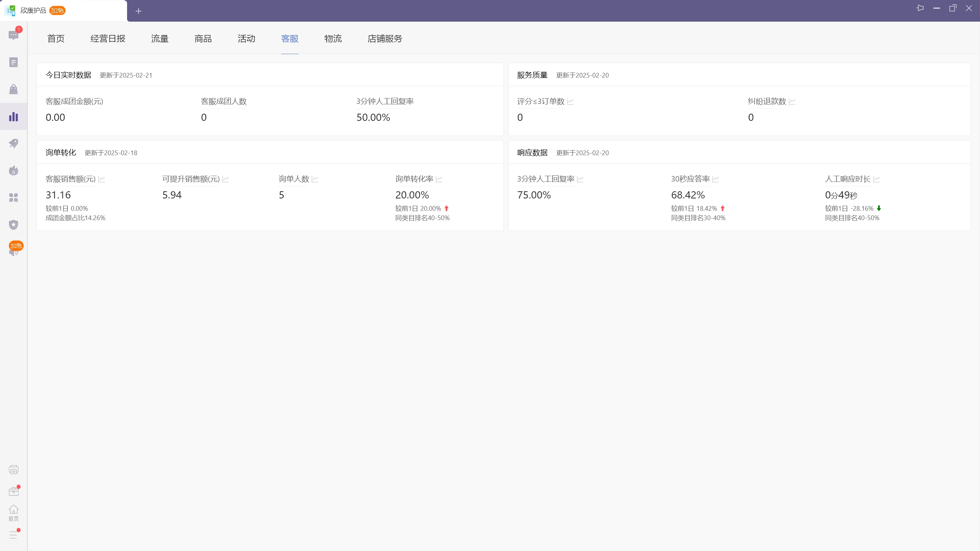Select the document report icon in the sidebar
The image size is (980, 551).
(13, 62)
